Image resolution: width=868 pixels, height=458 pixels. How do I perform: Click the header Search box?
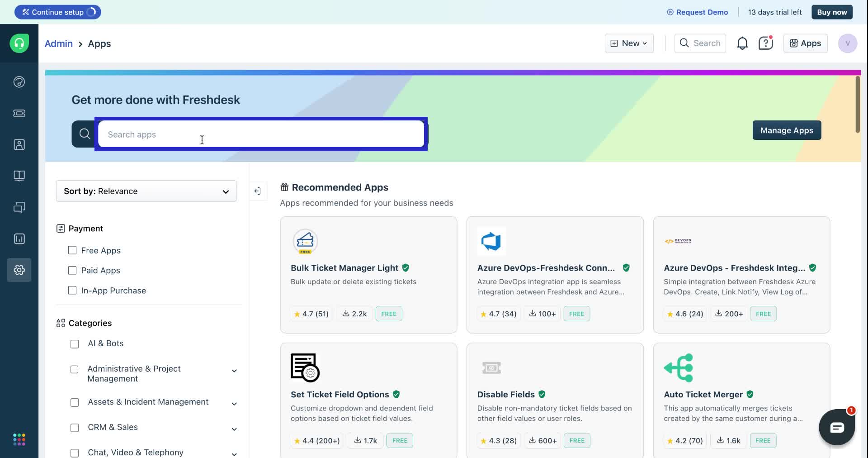coord(700,43)
